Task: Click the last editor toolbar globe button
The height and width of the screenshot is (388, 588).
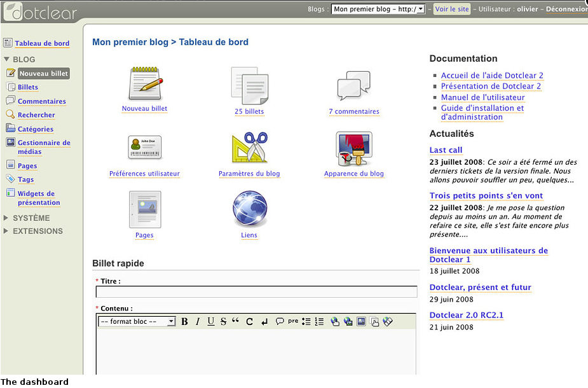Action: click(388, 322)
